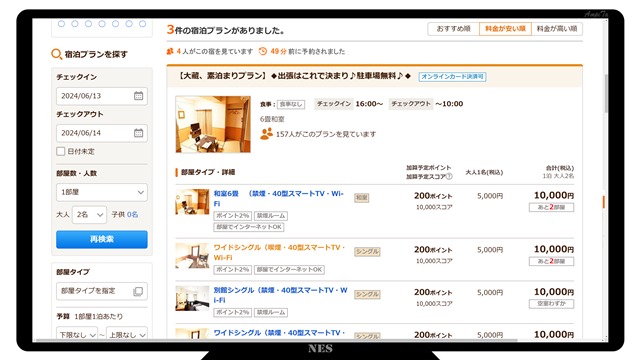Click the people icon beside 4人がこの宿を見ています
The width and height of the screenshot is (640, 360).
[170, 51]
